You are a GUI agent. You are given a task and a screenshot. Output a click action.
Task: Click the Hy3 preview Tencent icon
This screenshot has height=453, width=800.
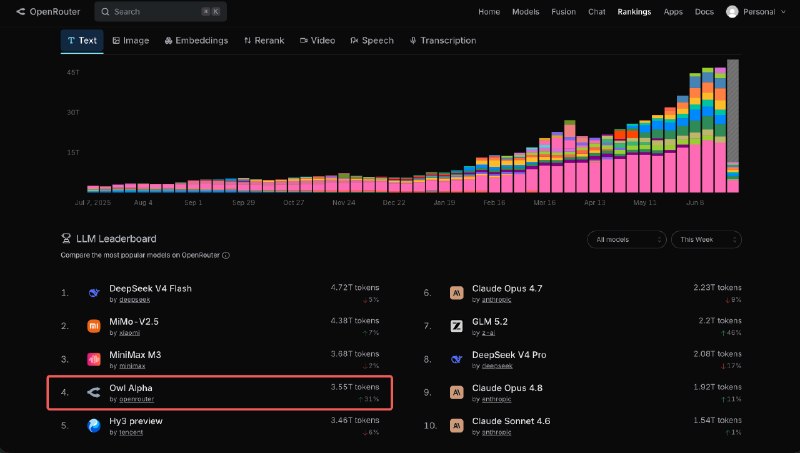pos(94,425)
